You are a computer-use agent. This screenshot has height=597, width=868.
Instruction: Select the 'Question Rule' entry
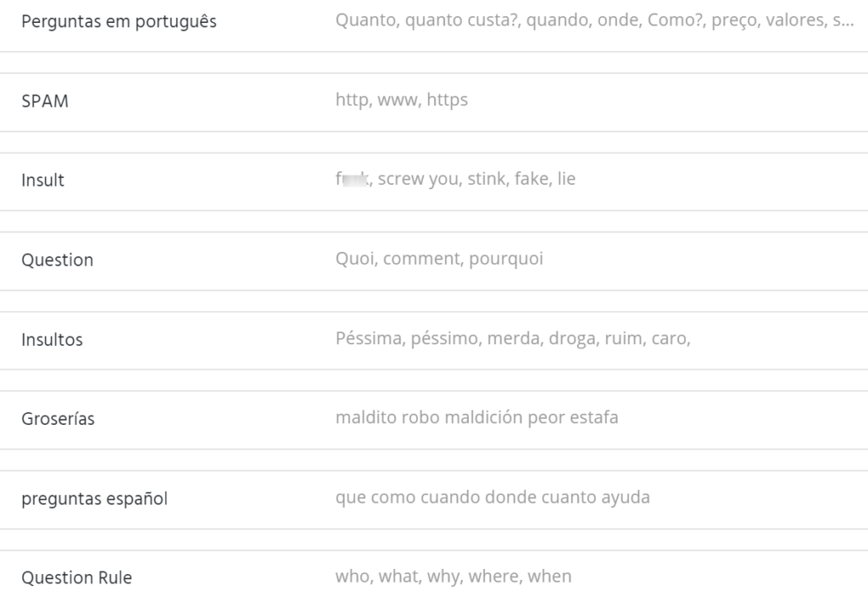pos(76,578)
